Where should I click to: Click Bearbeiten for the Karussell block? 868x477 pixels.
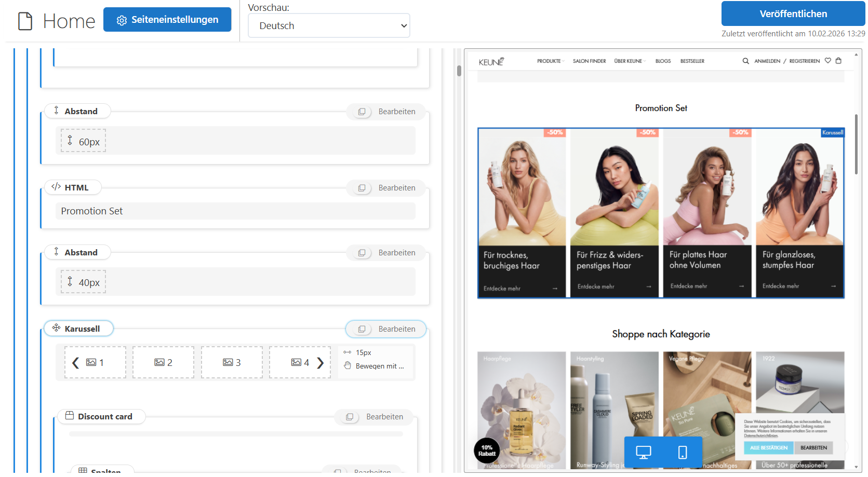click(x=397, y=329)
